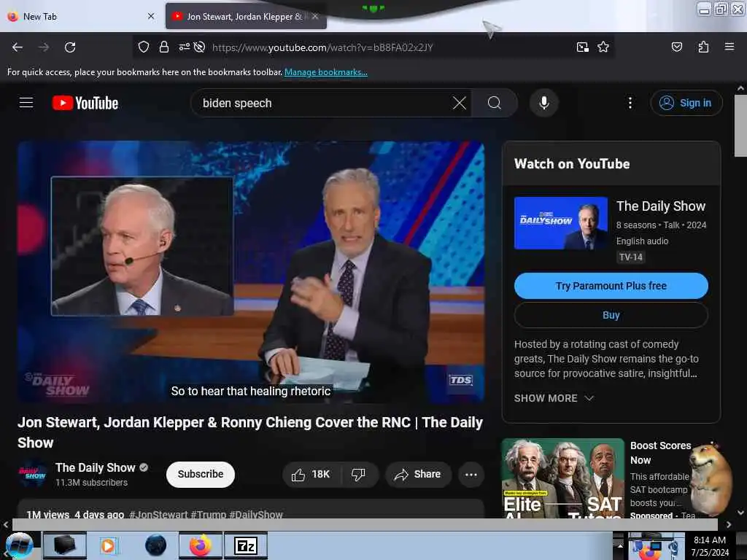Clear the search text with the X icon
747x560 pixels.
point(460,103)
